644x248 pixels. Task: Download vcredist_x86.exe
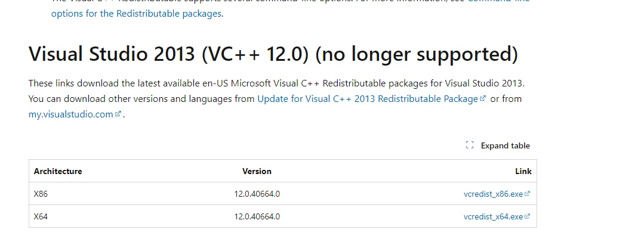pyautogui.click(x=493, y=194)
